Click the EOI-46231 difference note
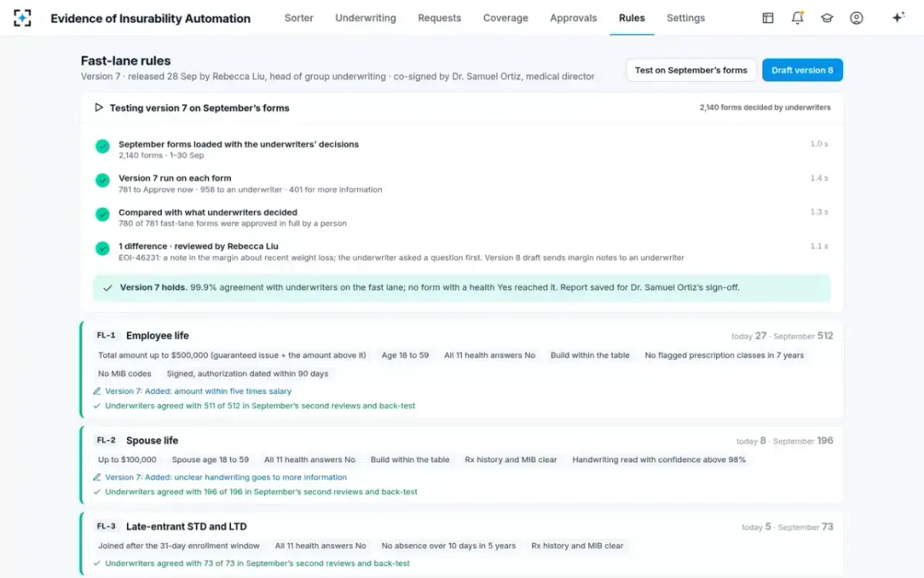 401,258
